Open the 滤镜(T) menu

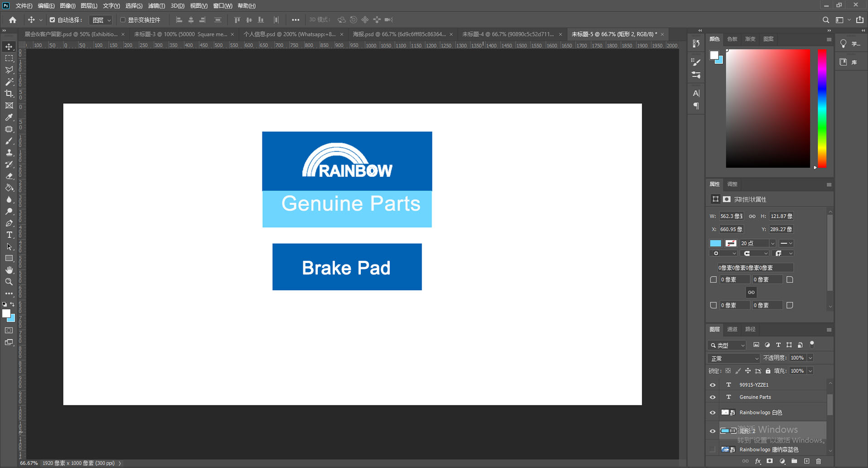[x=156, y=6]
